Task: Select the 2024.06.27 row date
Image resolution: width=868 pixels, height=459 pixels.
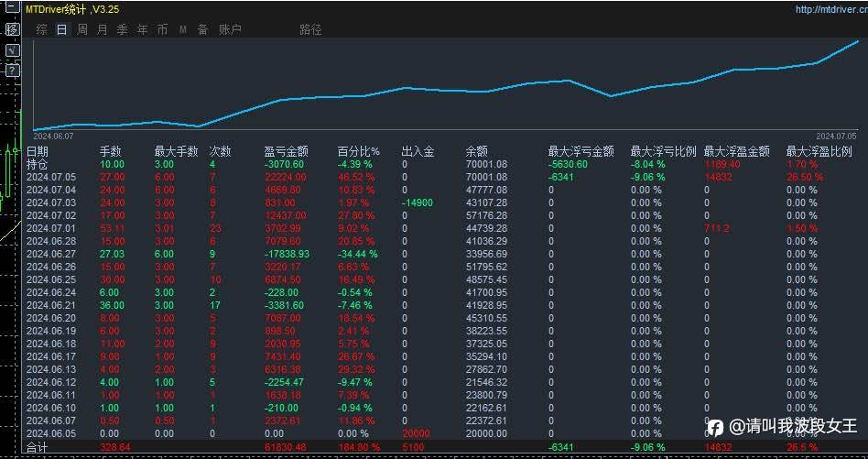Action: [x=51, y=254]
